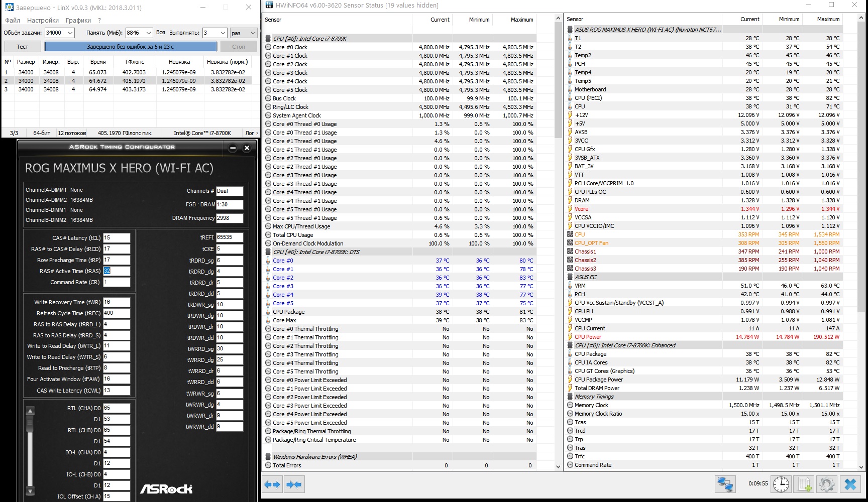Click the DRAM Frequency field
Viewport: 868px width, 502px height.
pyautogui.click(x=230, y=218)
